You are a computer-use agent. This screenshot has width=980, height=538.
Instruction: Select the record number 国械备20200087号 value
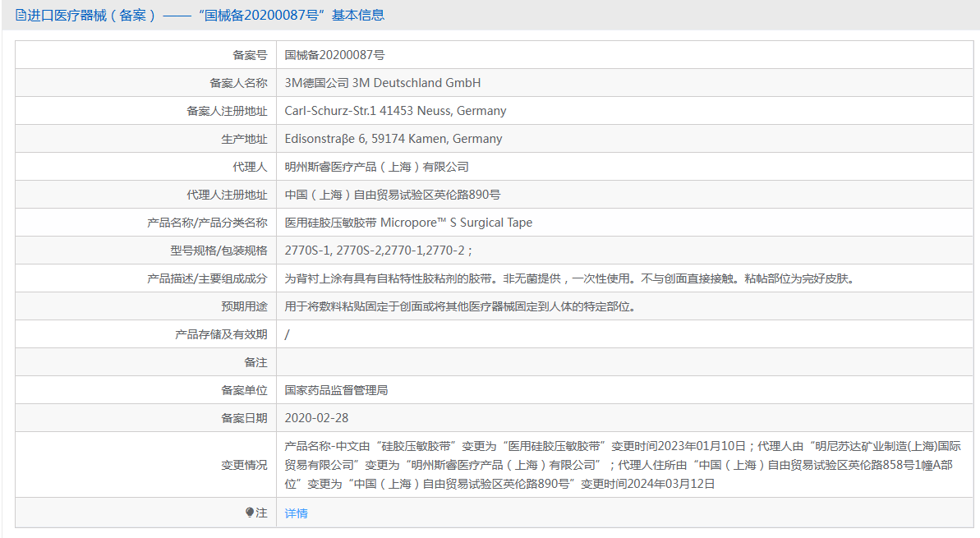pyautogui.click(x=334, y=55)
